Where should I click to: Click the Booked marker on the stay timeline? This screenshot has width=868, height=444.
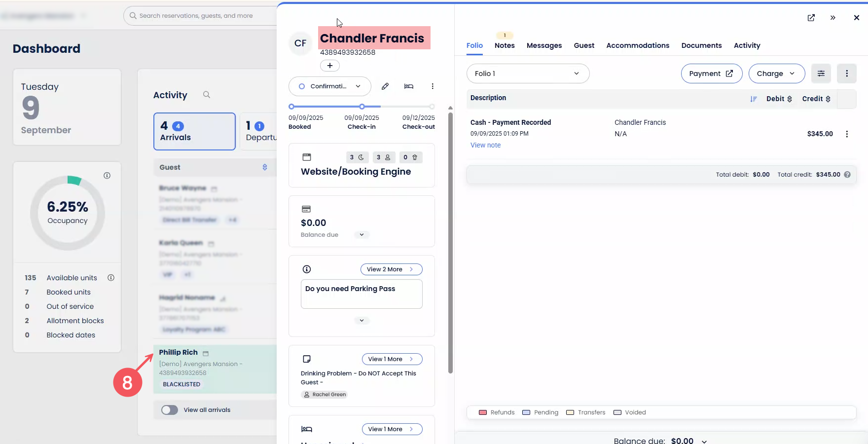pyautogui.click(x=291, y=107)
